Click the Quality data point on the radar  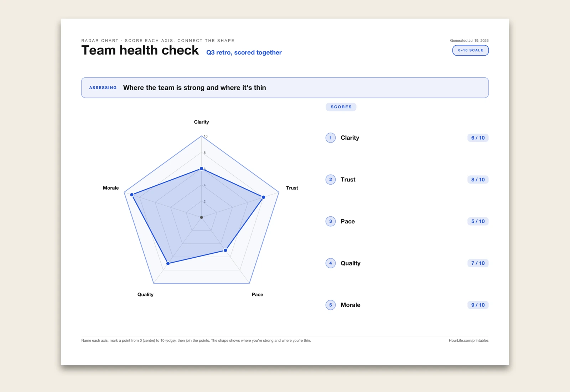(x=168, y=263)
